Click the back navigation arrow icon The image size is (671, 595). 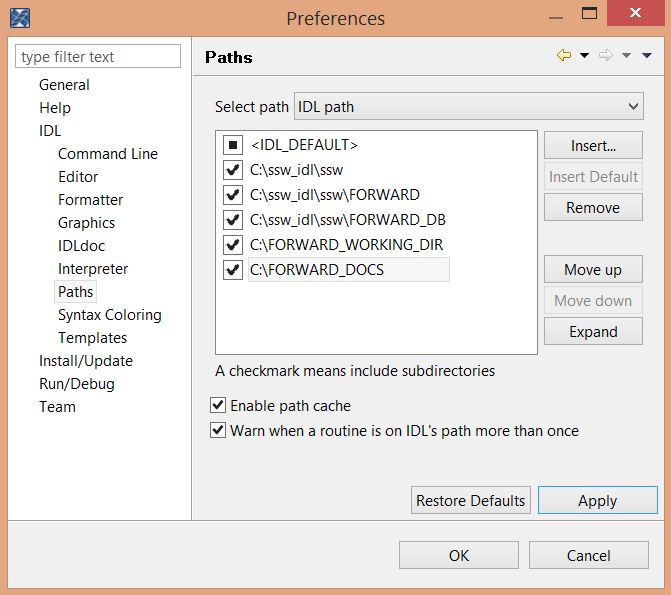click(x=564, y=56)
